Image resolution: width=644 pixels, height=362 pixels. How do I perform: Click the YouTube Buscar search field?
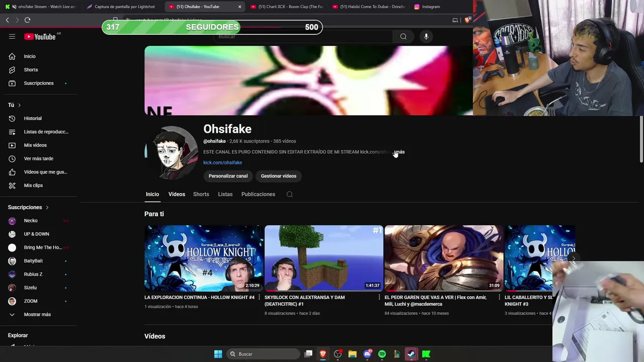304,36
